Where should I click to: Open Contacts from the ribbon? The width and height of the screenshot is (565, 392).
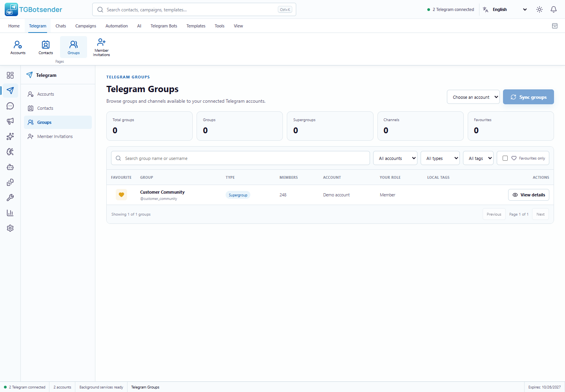pos(46,47)
